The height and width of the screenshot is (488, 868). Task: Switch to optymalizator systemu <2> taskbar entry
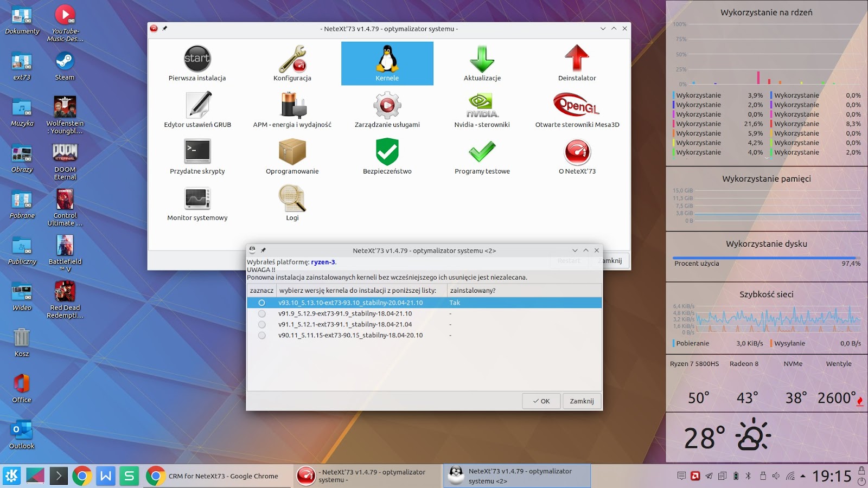517,476
